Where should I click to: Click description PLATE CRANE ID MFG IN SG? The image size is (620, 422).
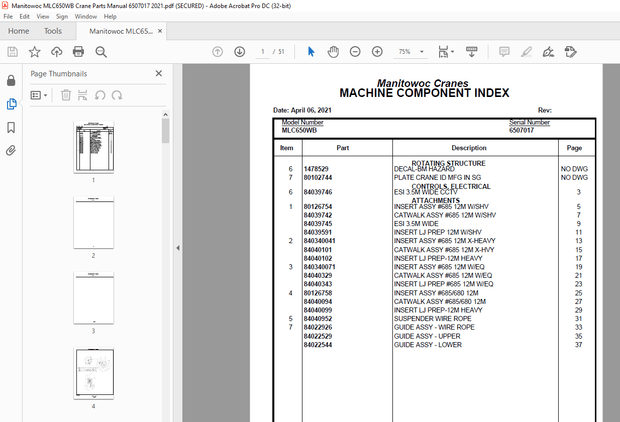(437, 178)
